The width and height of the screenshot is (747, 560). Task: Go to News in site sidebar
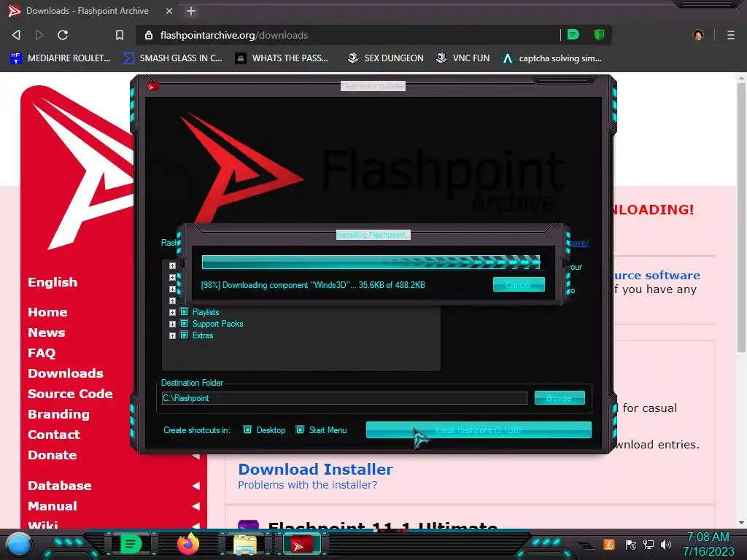46,332
